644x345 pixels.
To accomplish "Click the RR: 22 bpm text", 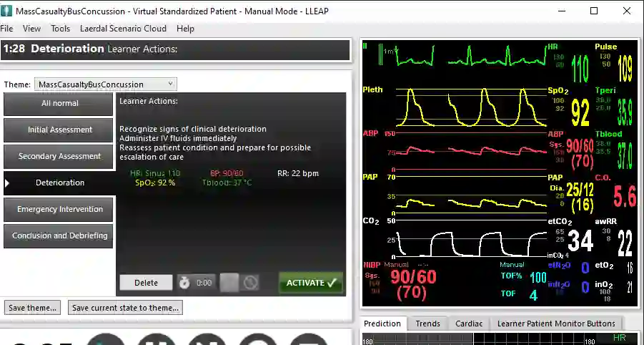I will tap(298, 173).
